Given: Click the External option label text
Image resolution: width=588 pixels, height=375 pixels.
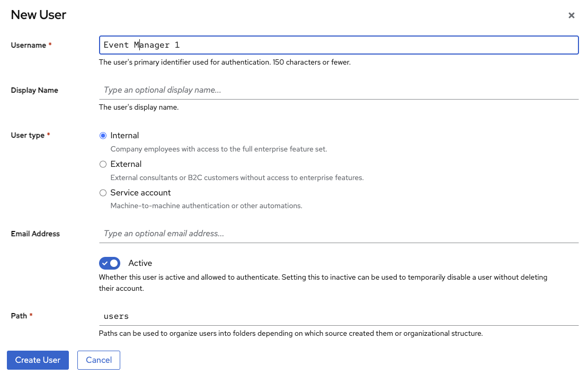Looking at the screenshot, I should 126,164.
